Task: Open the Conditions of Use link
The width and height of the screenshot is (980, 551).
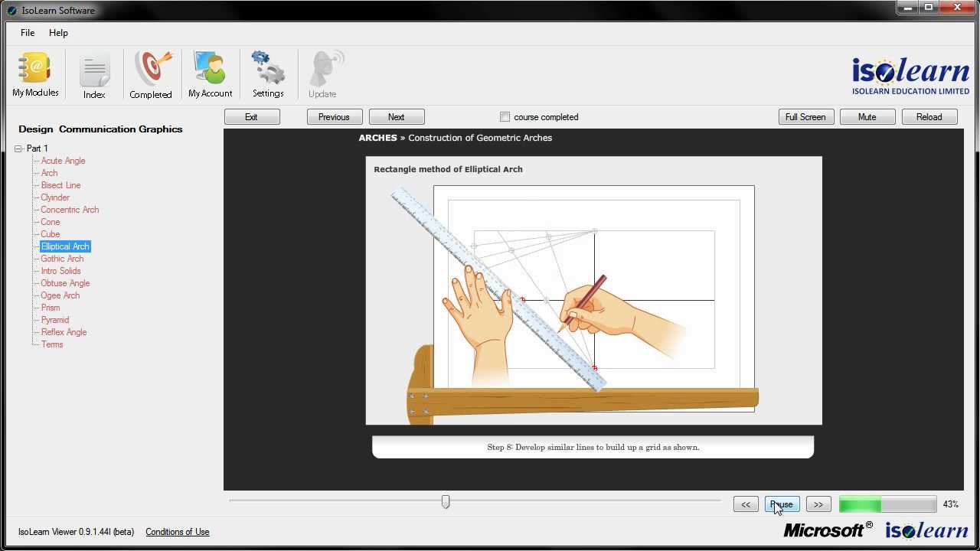Action: click(x=178, y=532)
